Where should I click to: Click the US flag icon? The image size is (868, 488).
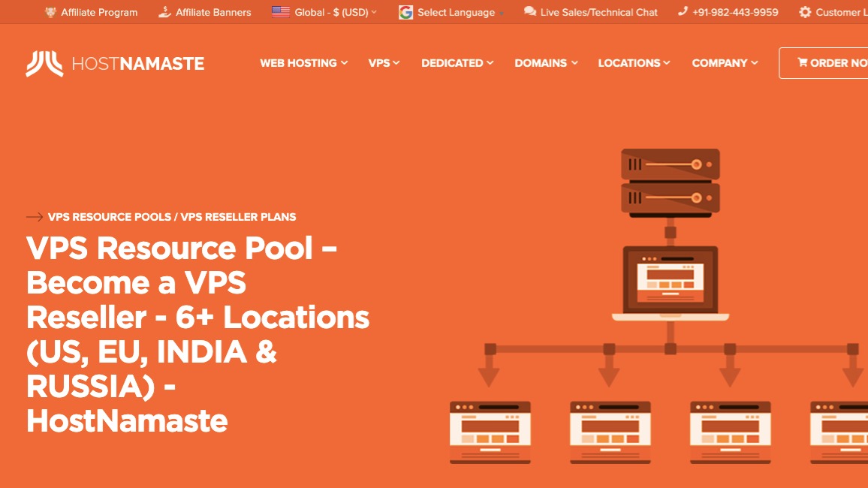coord(281,11)
